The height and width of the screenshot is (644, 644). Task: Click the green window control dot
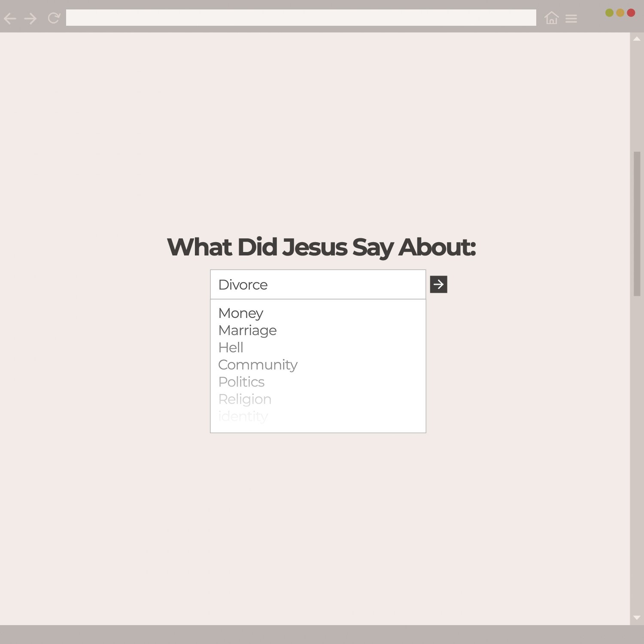click(609, 13)
